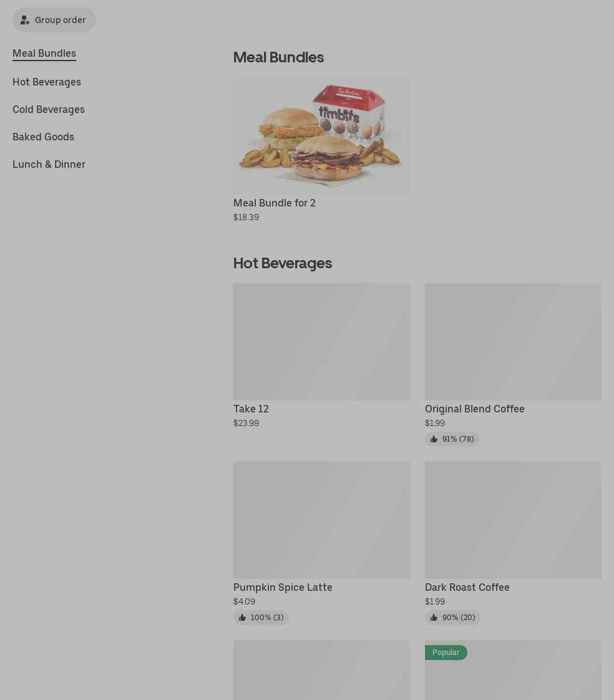This screenshot has width=614, height=700.
Task: Click the green Popular badge
Action: coord(446,653)
